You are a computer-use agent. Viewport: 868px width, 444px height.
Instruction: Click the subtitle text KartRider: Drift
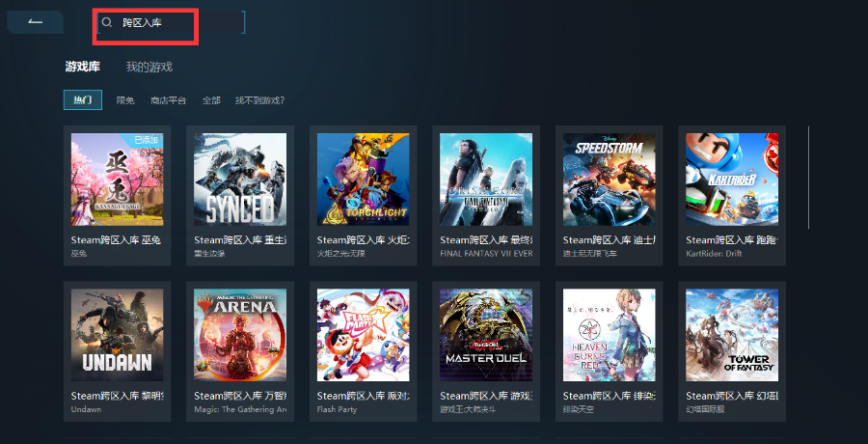(714, 253)
